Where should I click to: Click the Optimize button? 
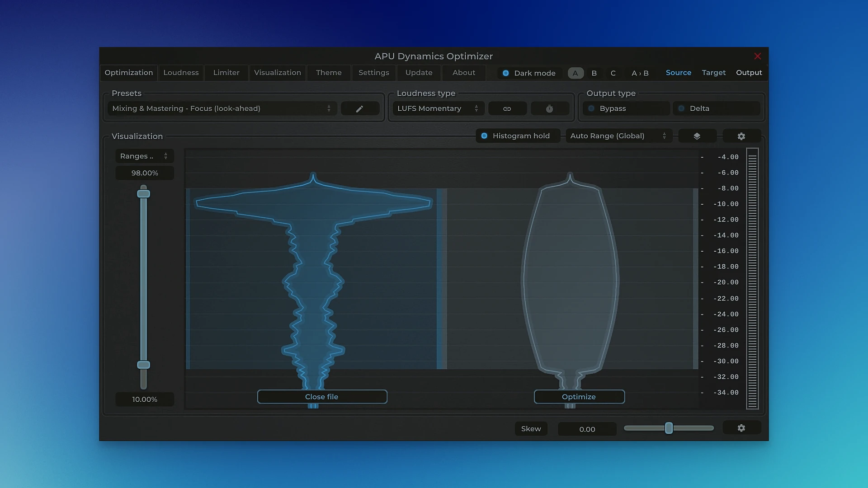(579, 397)
